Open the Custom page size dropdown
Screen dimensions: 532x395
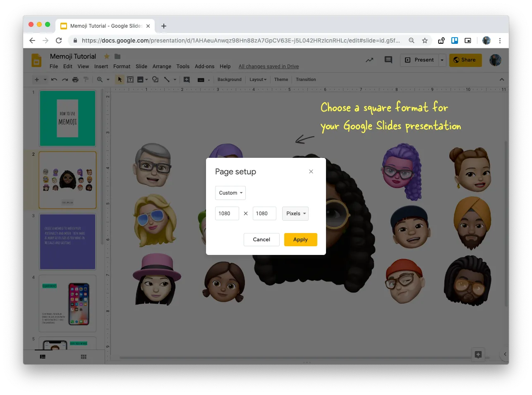(230, 193)
